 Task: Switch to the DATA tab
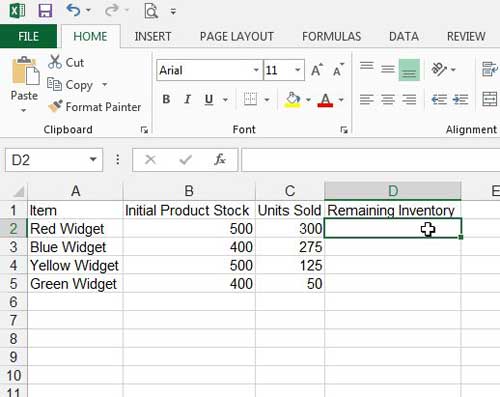coord(404,36)
